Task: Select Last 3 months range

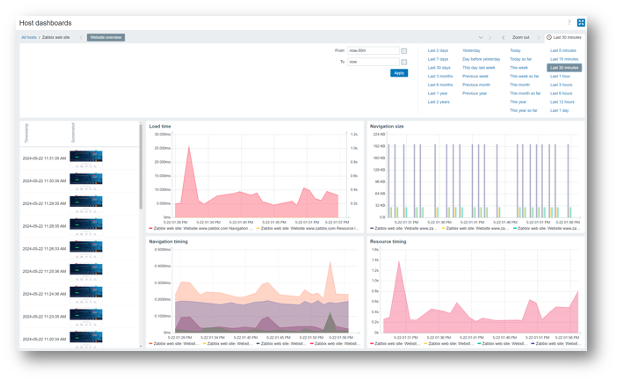Action: [x=440, y=76]
